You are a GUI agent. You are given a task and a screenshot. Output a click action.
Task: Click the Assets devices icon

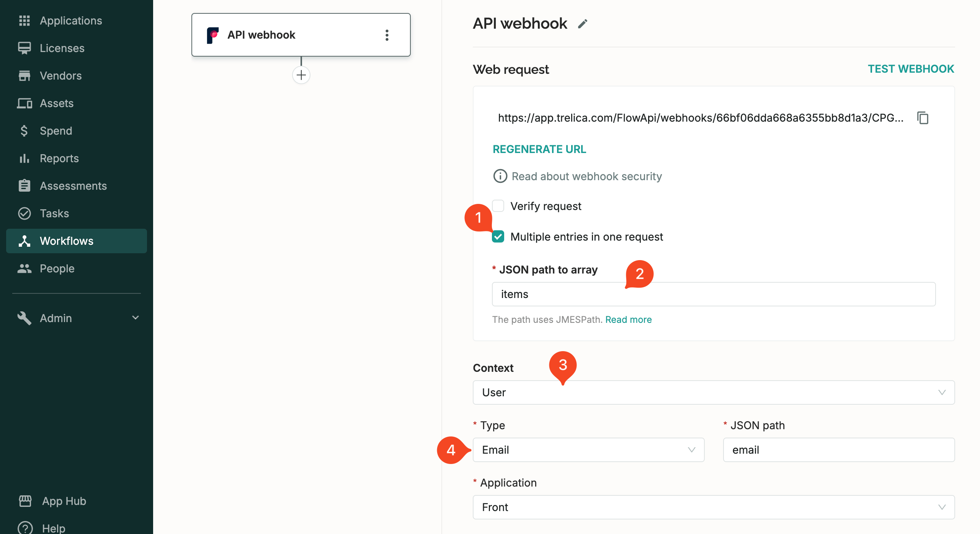(24, 103)
